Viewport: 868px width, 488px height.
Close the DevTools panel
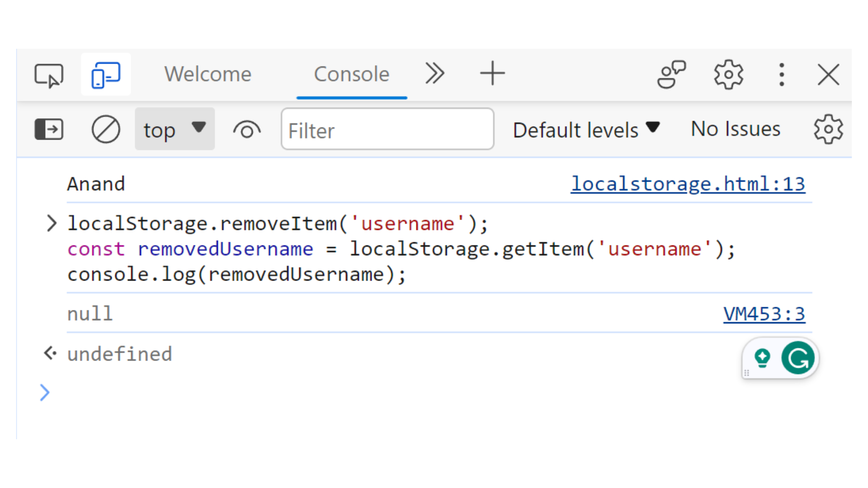tap(828, 75)
